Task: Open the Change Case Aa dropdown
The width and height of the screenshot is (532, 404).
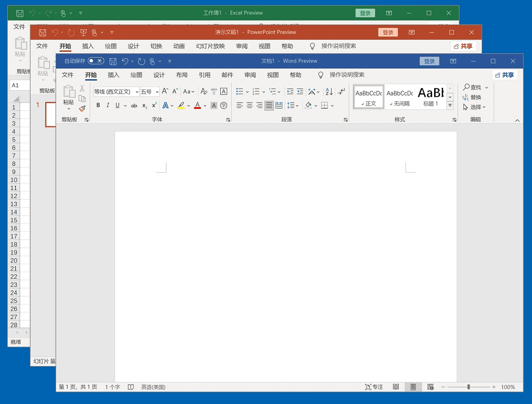Action: tap(189, 91)
